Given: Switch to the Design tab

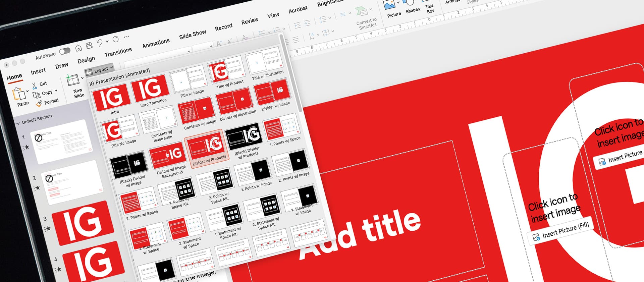Looking at the screenshot, I should coord(86,60).
